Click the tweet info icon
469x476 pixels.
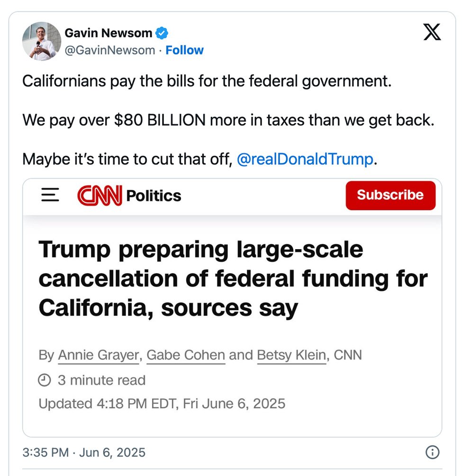(x=432, y=452)
